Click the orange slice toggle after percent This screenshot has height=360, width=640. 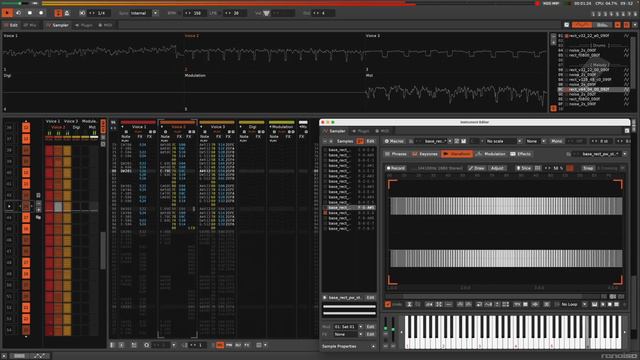point(570,168)
